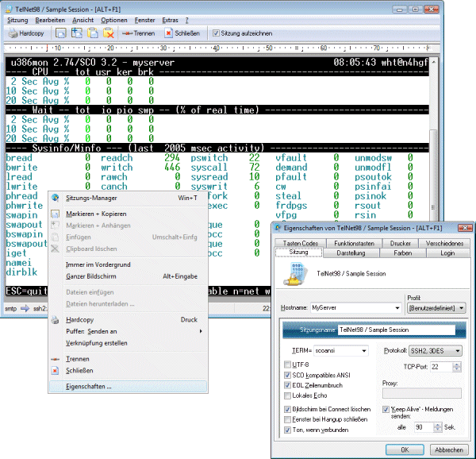
Task: Open the Hostname MyServer dropdown
Action: coord(397,308)
